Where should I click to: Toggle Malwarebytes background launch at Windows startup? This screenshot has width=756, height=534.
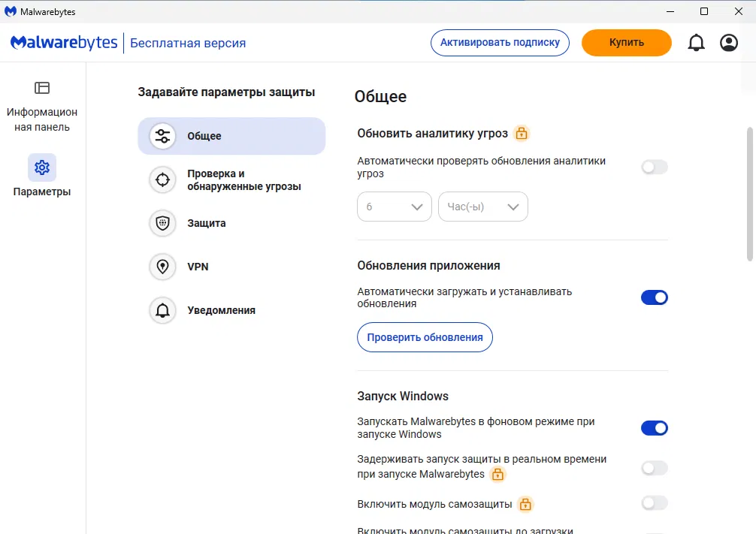654,428
